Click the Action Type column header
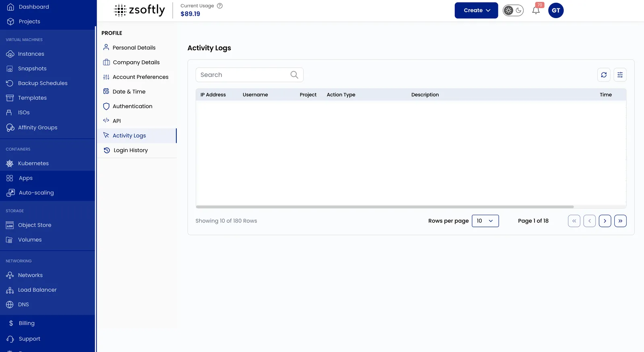This screenshot has width=644, height=352. coord(341,95)
